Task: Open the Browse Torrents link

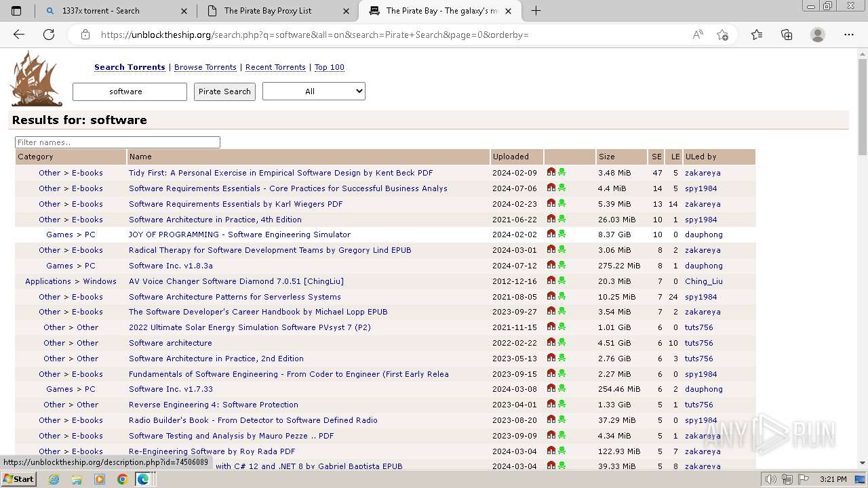Action: click(x=205, y=67)
